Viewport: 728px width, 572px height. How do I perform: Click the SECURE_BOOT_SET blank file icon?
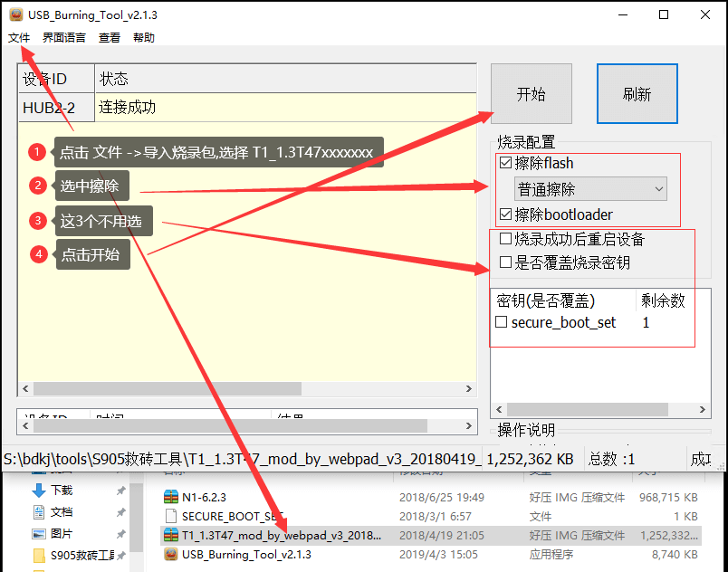click(x=171, y=516)
